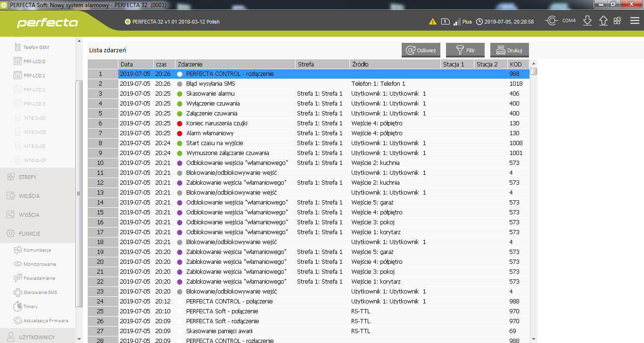Viewport: 644px width, 343px height.
Task: Click the download arrow icon
Action: click(587, 21)
